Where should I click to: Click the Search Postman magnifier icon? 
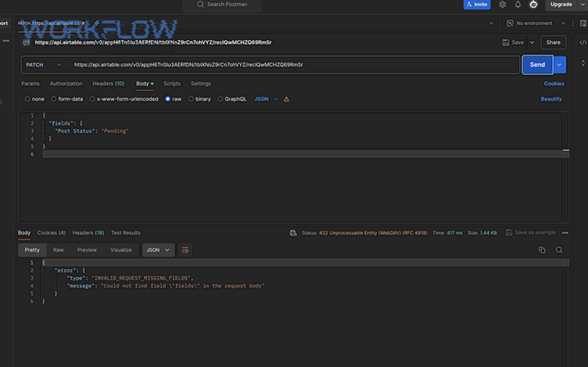coord(201,4)
